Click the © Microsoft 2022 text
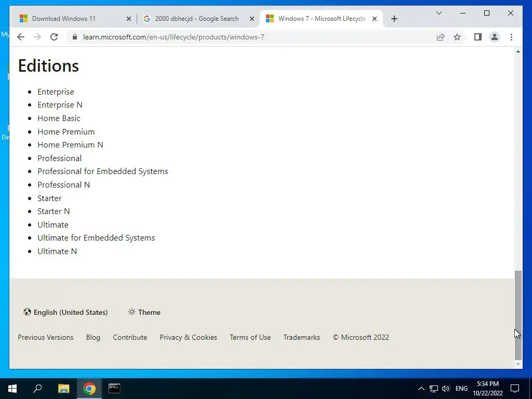The height and width of the screenshot is (399, 532). pyautogui.click(x=361, y=337)
